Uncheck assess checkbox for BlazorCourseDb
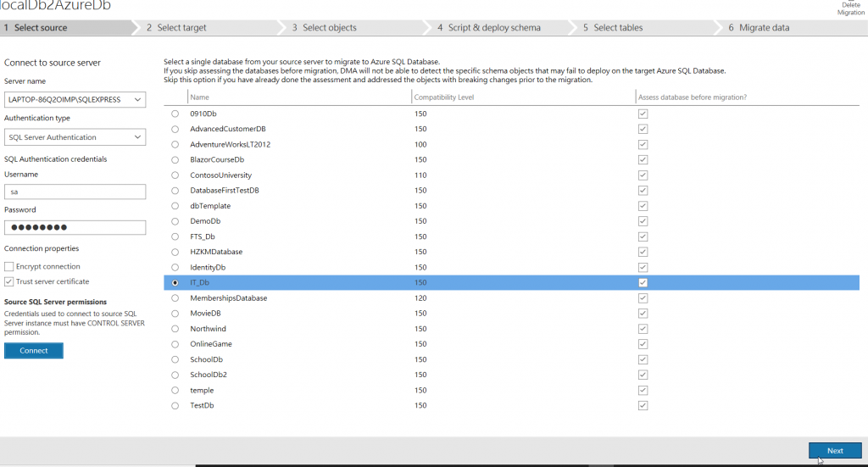Viewport: 868px width, 467px height. point(643,160)
